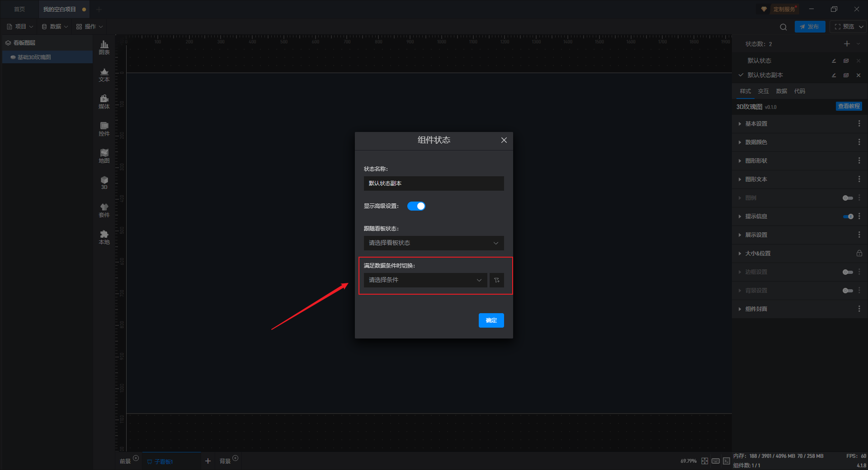The height and width of the screenshot is (470, 868).
Task: Open the 本地 (local) component category
Action: [x=104, y=237]
